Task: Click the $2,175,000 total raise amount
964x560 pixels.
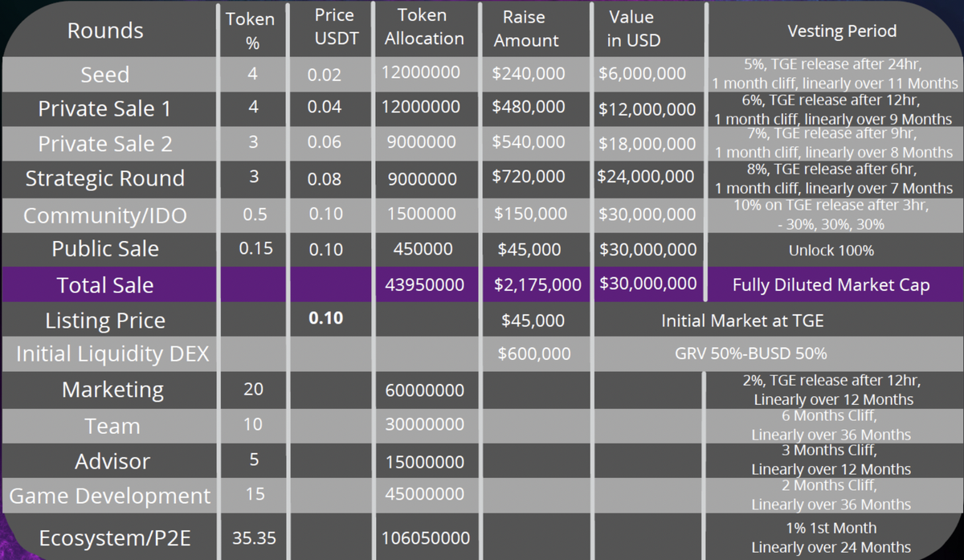Action: tap(537, 285)
